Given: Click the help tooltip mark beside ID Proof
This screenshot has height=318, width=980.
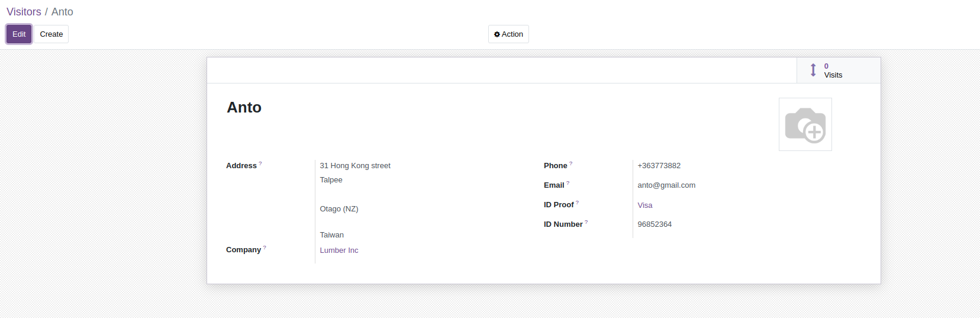Looking at the screenshot, I should (578, 203).
